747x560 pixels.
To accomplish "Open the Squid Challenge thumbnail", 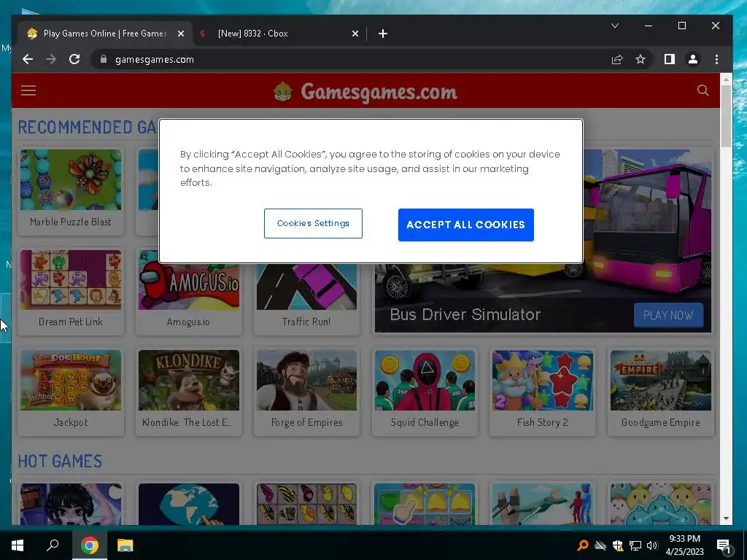I will point(425,380).
